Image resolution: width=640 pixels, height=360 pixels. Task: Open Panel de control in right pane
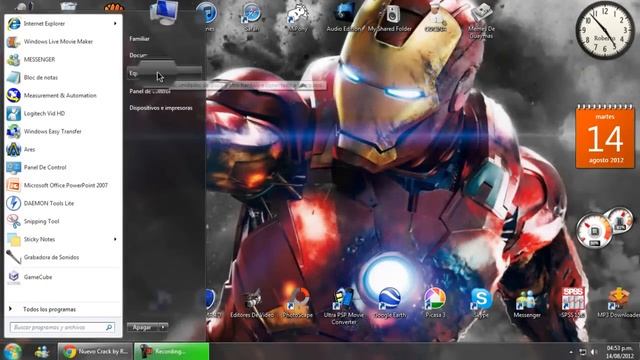click(150, 91)
